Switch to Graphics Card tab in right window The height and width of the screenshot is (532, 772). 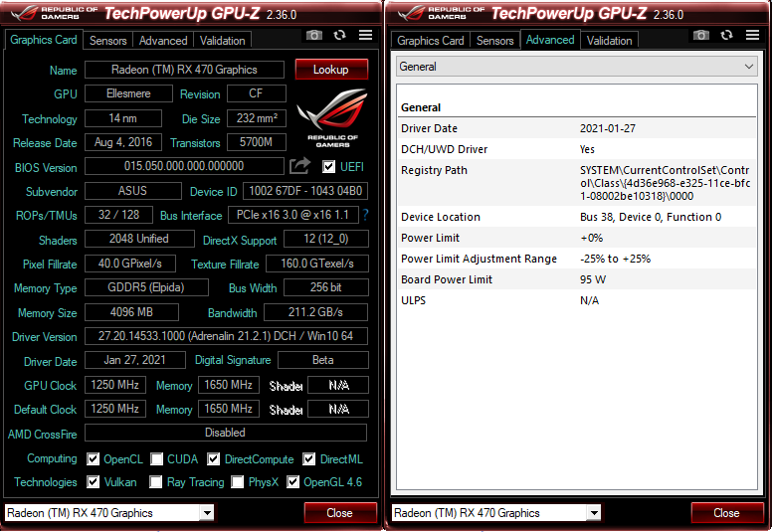(x=431, y=41)
